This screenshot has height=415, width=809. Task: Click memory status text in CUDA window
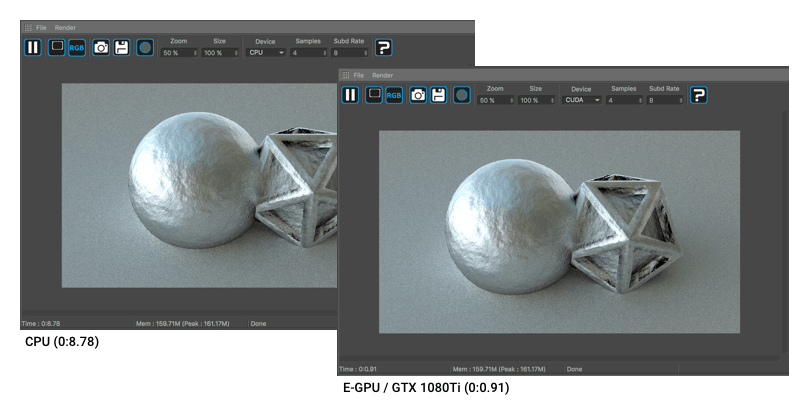(x=499, y=369)
